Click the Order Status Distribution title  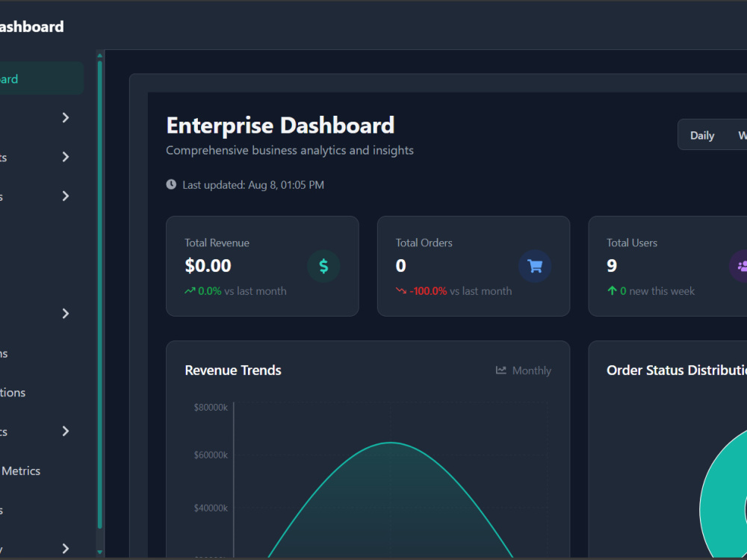pyautogui.click(x=677, y=370)
